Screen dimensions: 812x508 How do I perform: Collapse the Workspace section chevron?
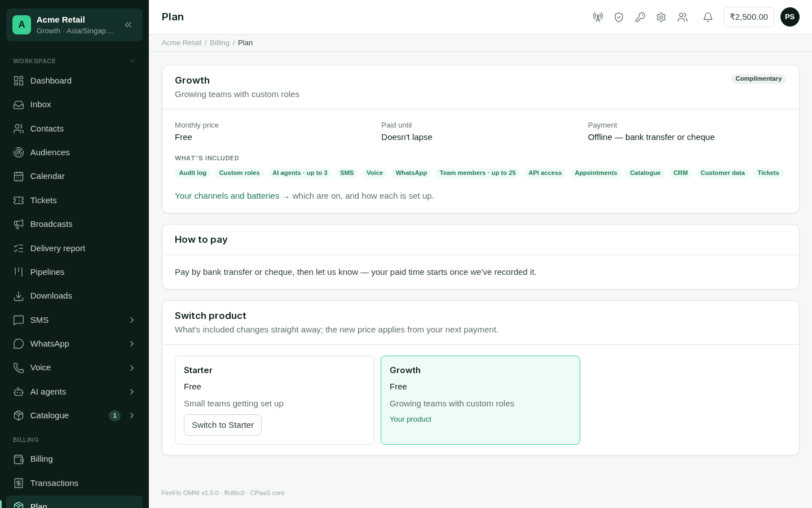[x=133, y=61]
